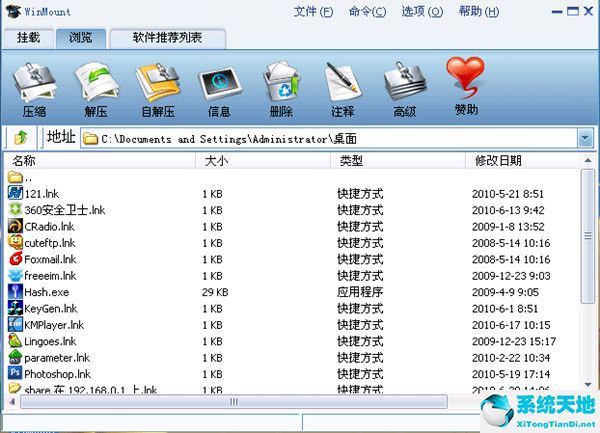Click the 高级 (Advanced) toolbar icon
This screenshot has height=433, width=600.
(x=404, y=88)
